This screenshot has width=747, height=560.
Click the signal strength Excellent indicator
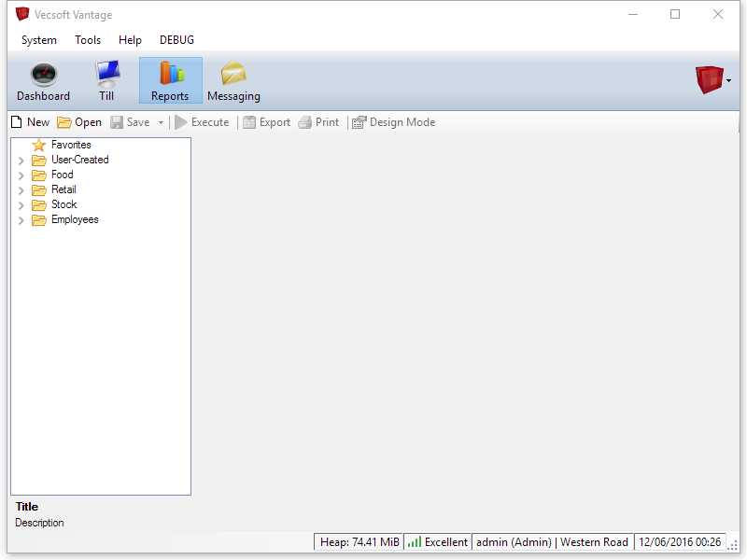pyautogui.click(x=437, y=542)
